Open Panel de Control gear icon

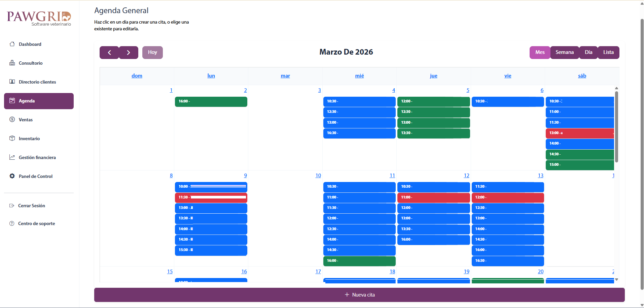(12, 176)
